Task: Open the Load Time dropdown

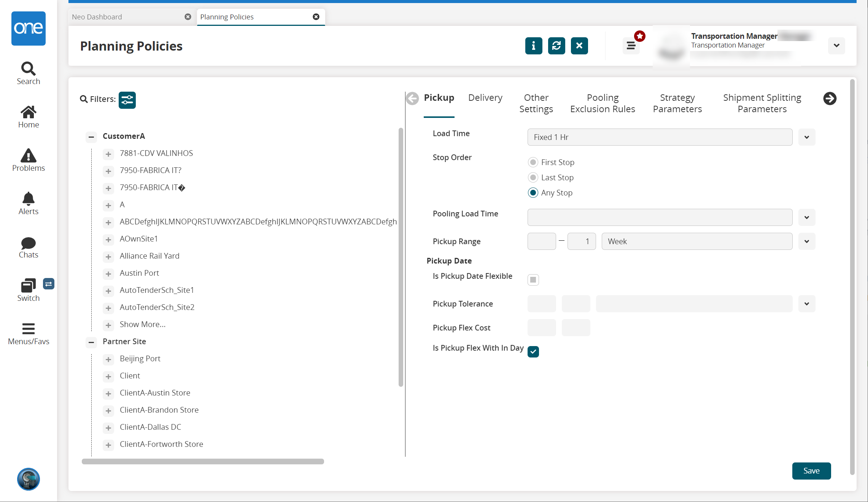Action: pyautogui.click(x=806, y=137)
